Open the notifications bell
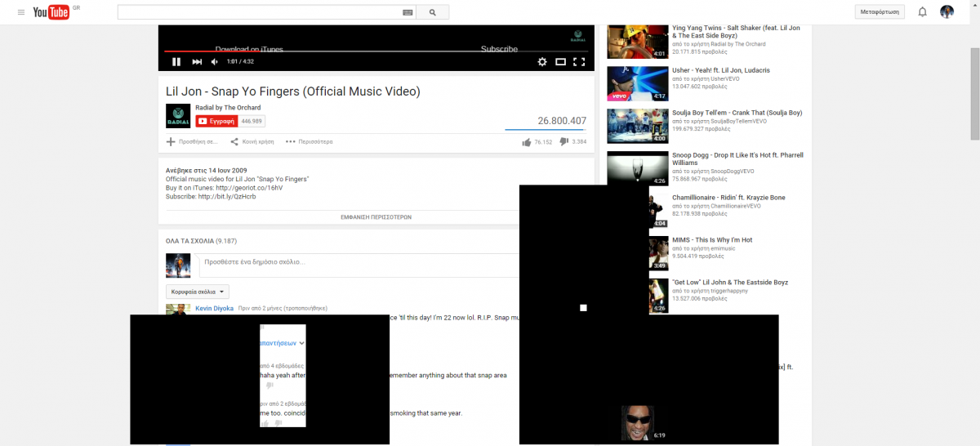This screenshot has width=980, height=446. (x=922, y=12)
